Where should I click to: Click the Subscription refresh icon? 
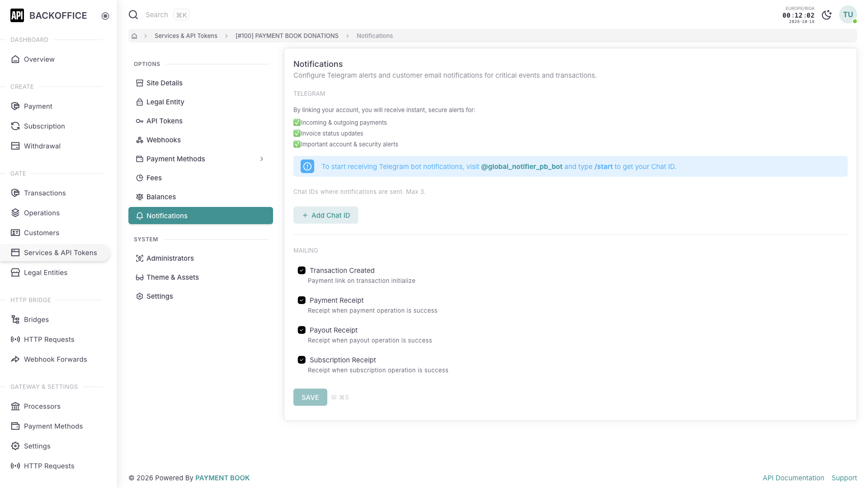15,126
